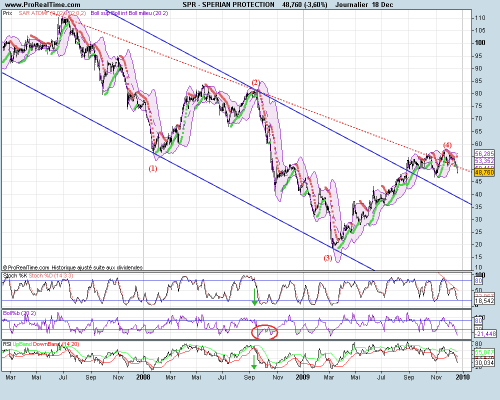Click the 40 price axis label
The image size is (500, 400).
(x=479, y=194)
